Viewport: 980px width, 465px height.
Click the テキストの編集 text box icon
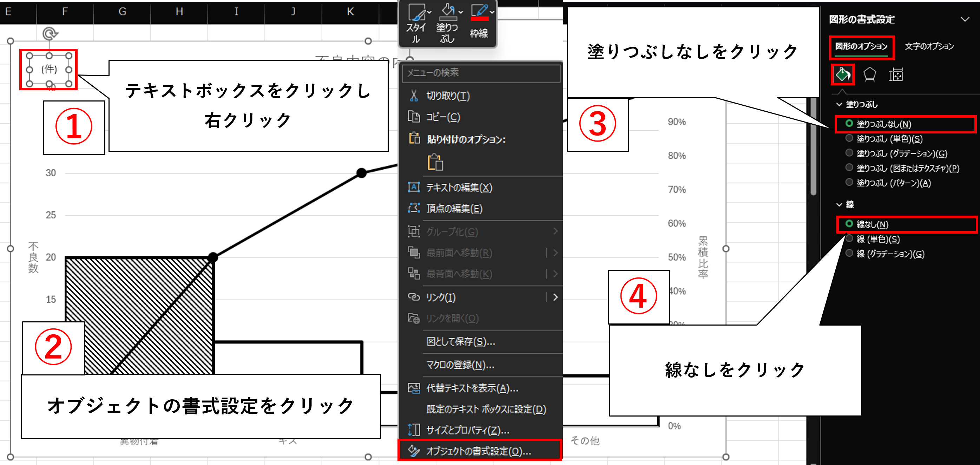click(414, 187)
